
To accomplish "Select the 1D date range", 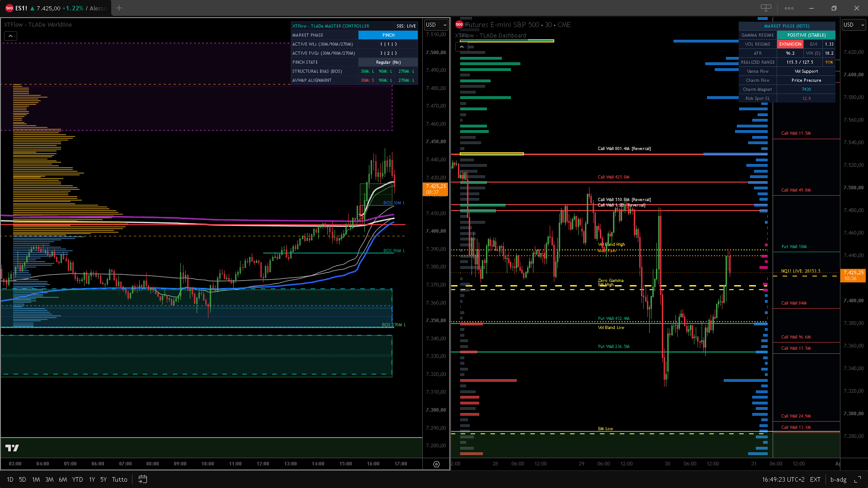I will click(10, 479).
